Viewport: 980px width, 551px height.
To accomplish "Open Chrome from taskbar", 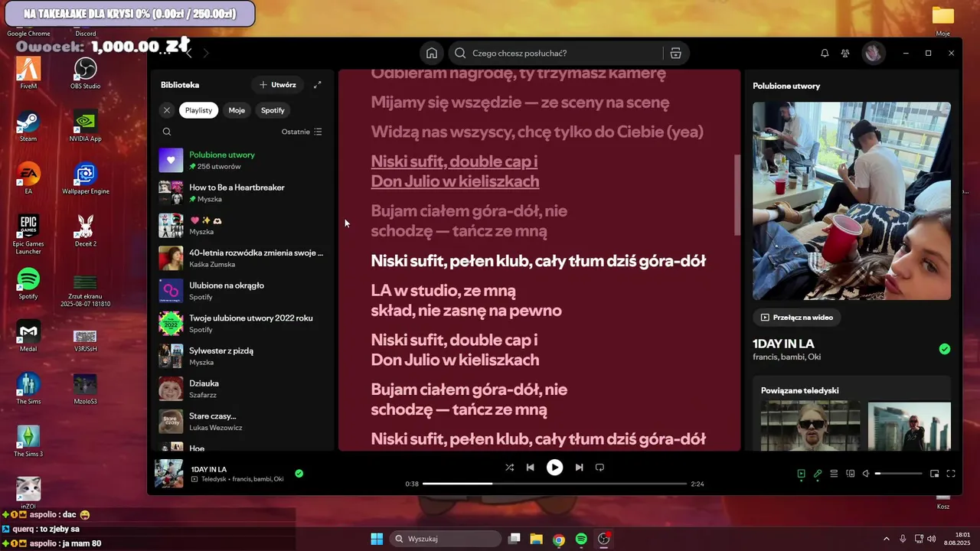I will coord(559,539).
